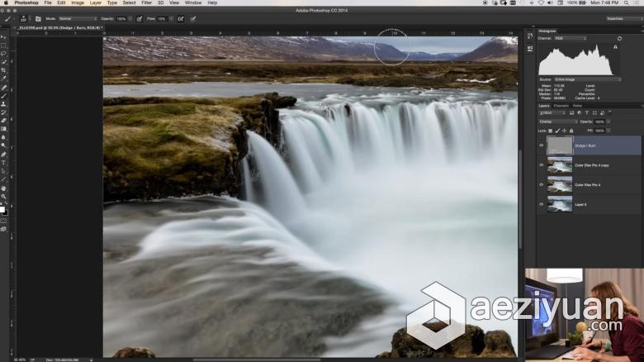Screen dimensions: 644x362
Task: Open the histogram Source dropdown
Action: click(x=587, y=79)
